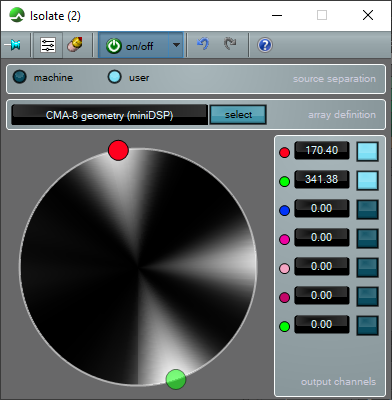The width and height of the screenshot is (392, 400).
Task: Click the 170.40 angle value field
Action: coord(322,150)
